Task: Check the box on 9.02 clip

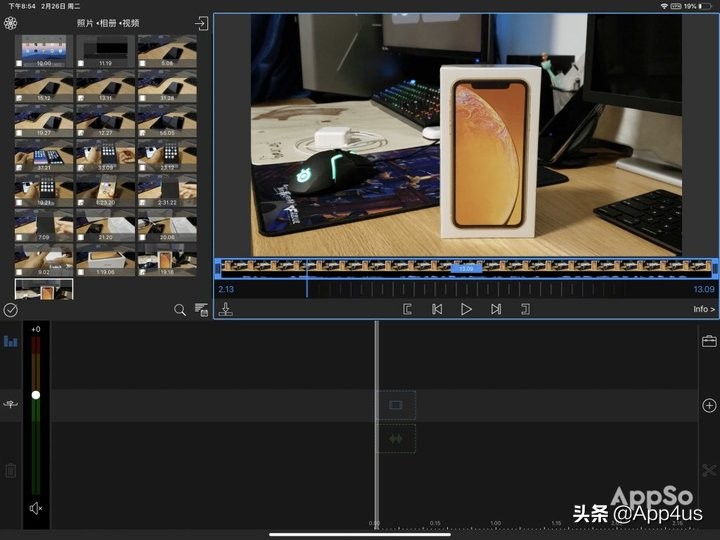Action: [x=19, y=272]
